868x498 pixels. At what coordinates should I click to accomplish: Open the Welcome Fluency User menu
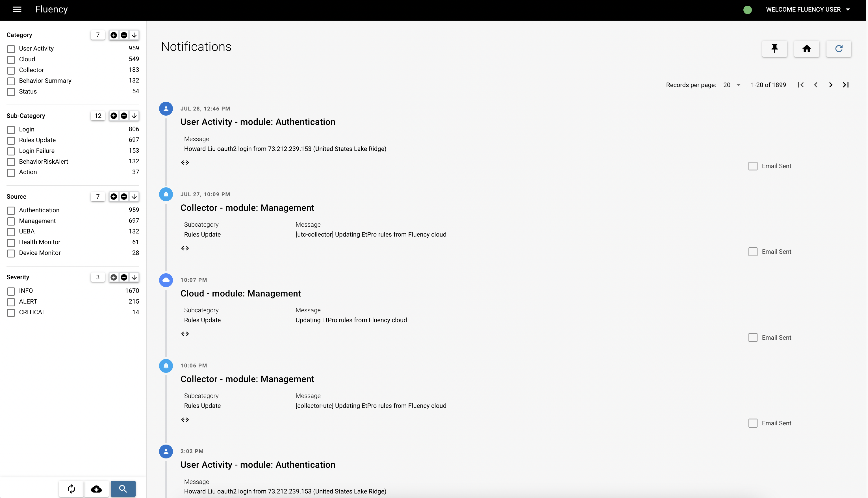click(808, 10)
